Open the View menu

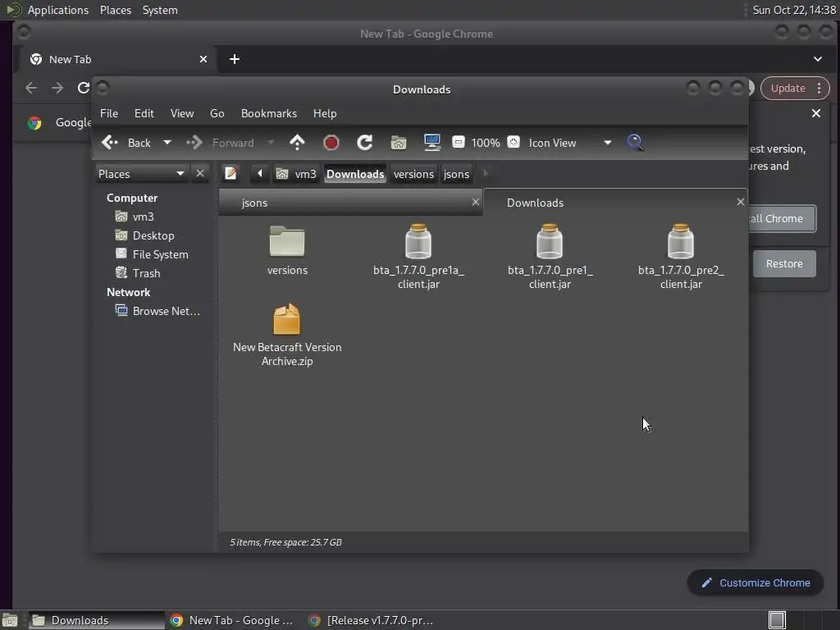tap(182, 113)
